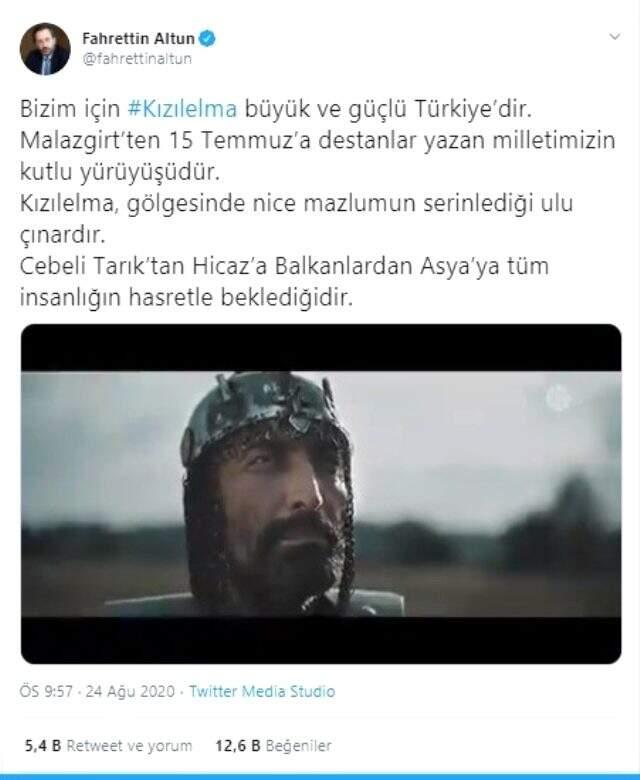Image resolution: width=640 pixels, height=780 pixels.
Task: Open Fahrettin Altun's profile avatar
Action: click(45, 49)
